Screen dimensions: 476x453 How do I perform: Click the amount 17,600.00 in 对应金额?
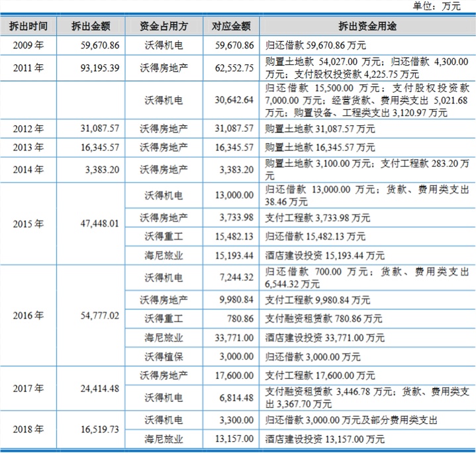click(234, 376)
